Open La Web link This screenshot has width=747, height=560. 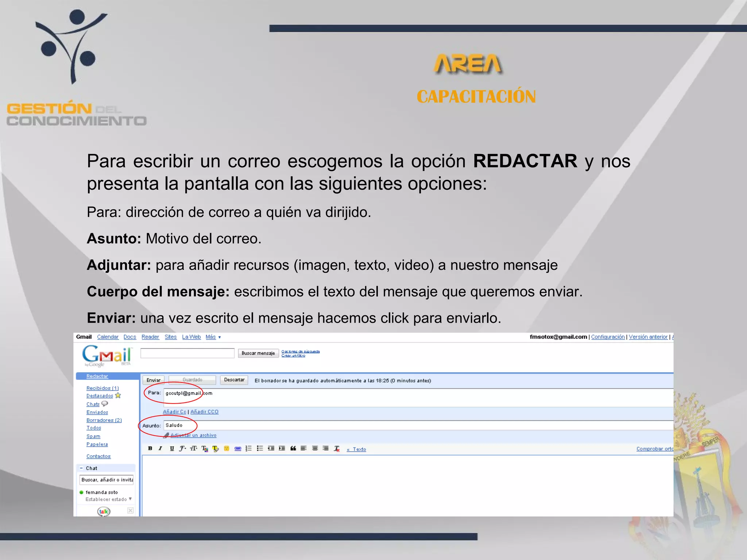click(191, 337)
